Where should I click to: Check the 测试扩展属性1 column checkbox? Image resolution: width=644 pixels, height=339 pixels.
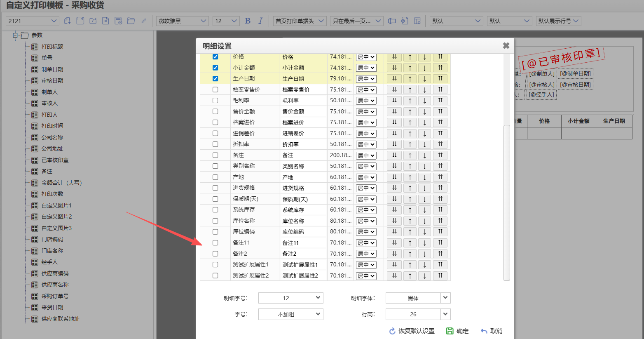point(215,265)
